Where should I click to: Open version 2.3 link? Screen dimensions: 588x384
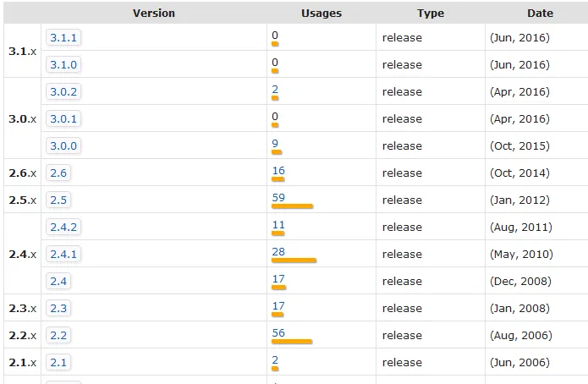pyautogui.click(x=58, y=309)
